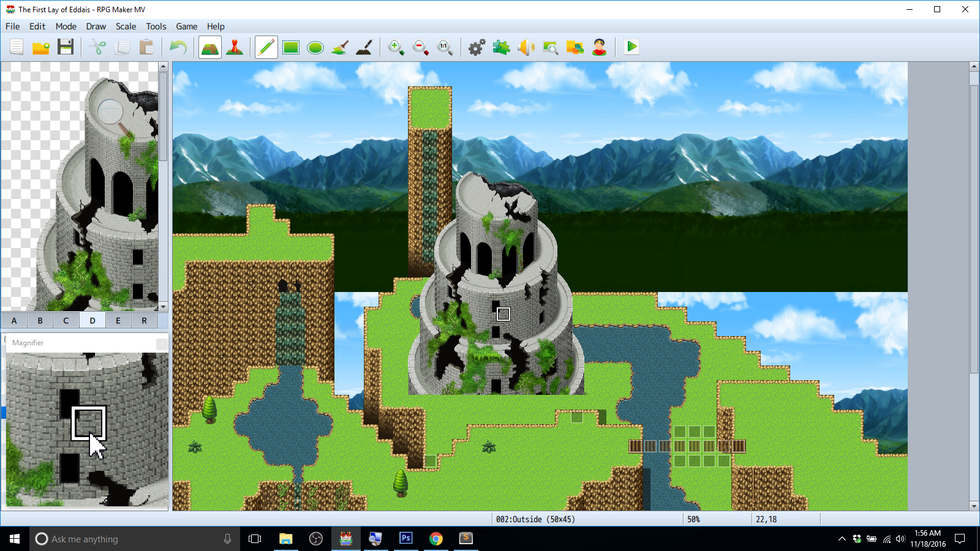Open the Mode menu
Viewport: 980px width, 551px height.
pyautogui.click(x=66, y=26)
